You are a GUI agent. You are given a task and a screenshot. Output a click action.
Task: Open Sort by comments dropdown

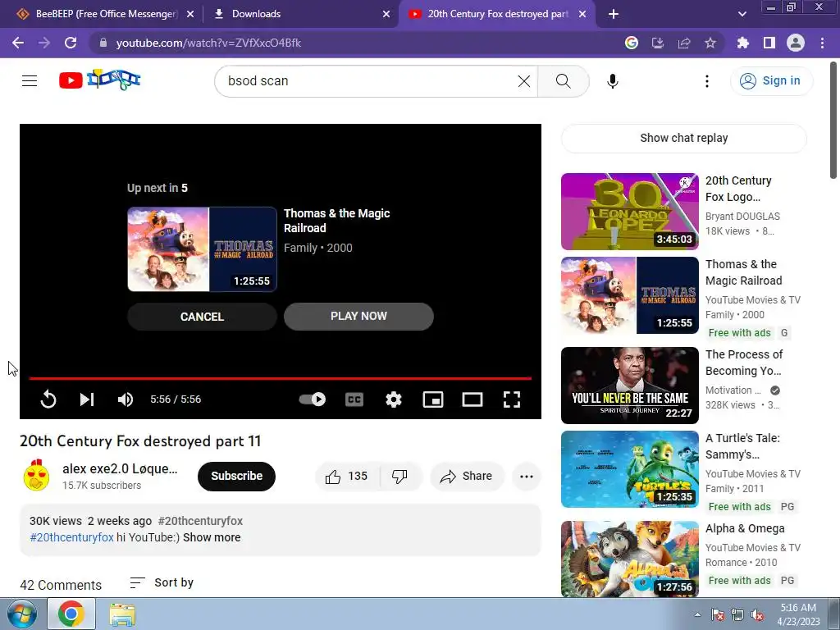[x=162, y=583]
